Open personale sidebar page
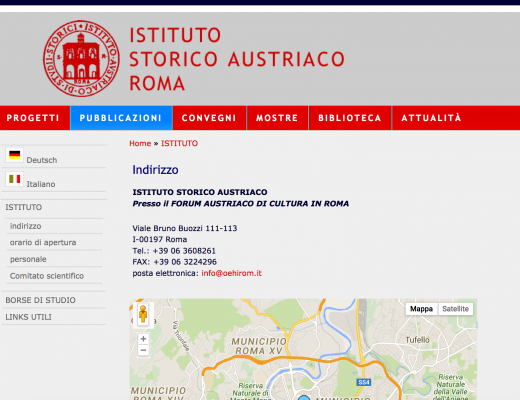The width and height of the screenshot is (520, 400). point(28,259)
